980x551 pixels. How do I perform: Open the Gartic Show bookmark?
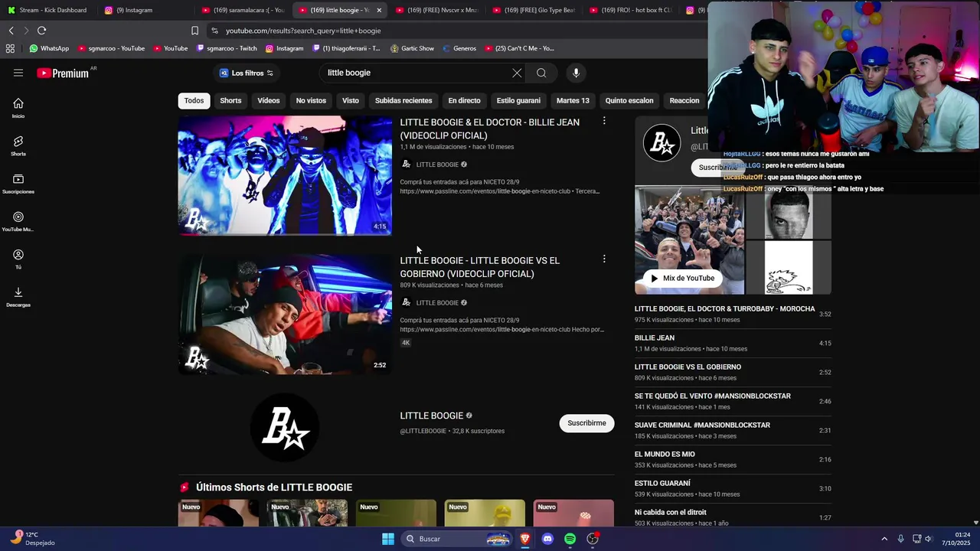pos(412,48)
